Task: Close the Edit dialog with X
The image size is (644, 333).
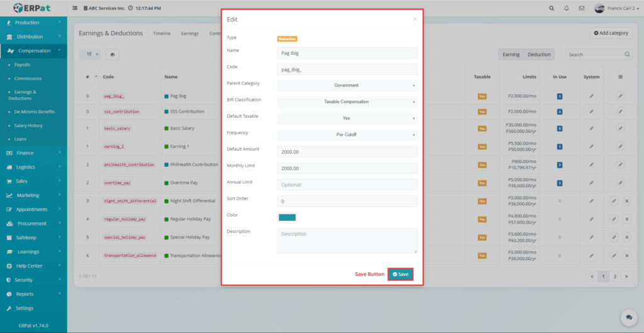Action: (414, 20)
